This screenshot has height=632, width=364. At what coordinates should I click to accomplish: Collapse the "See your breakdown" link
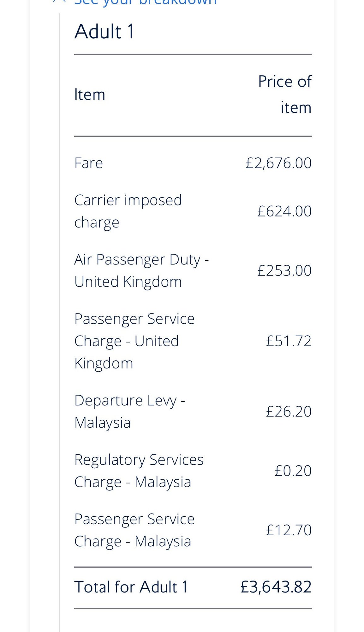145,2
